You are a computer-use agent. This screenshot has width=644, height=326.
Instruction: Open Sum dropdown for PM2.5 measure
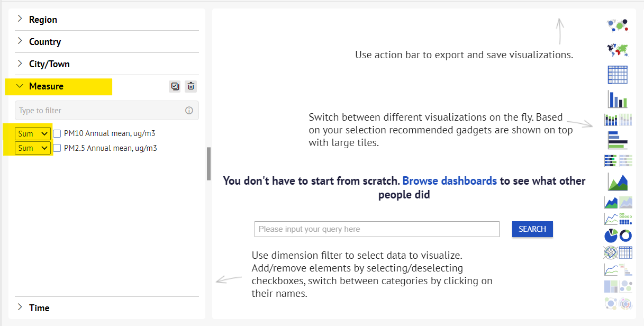click(33, 148)
